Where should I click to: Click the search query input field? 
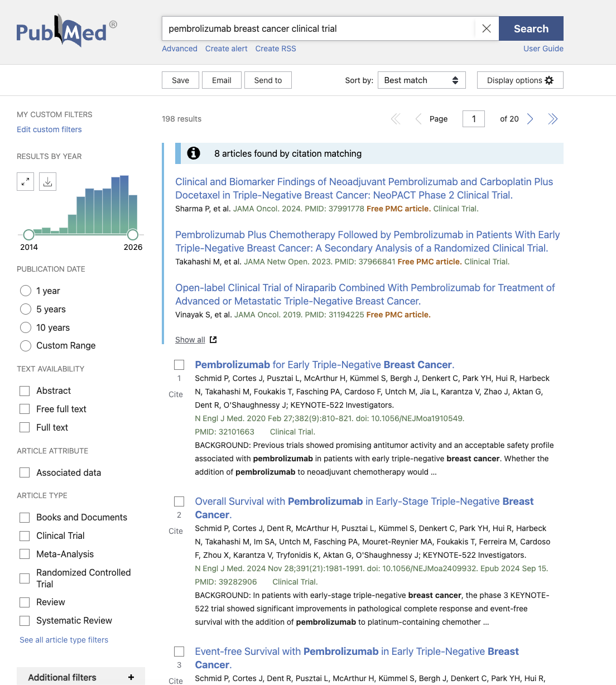318,28
